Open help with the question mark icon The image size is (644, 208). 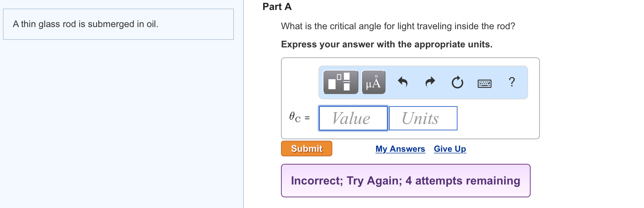(512, 82)
